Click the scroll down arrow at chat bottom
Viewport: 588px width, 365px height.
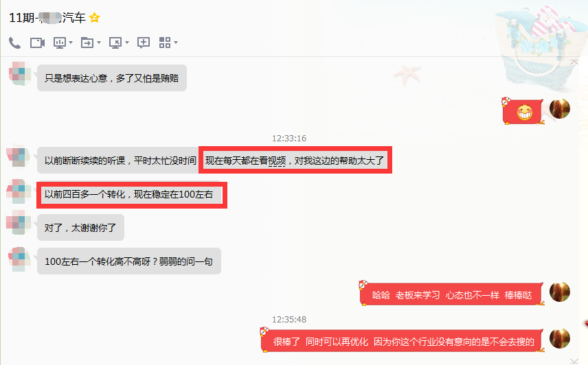coord(574,361)
